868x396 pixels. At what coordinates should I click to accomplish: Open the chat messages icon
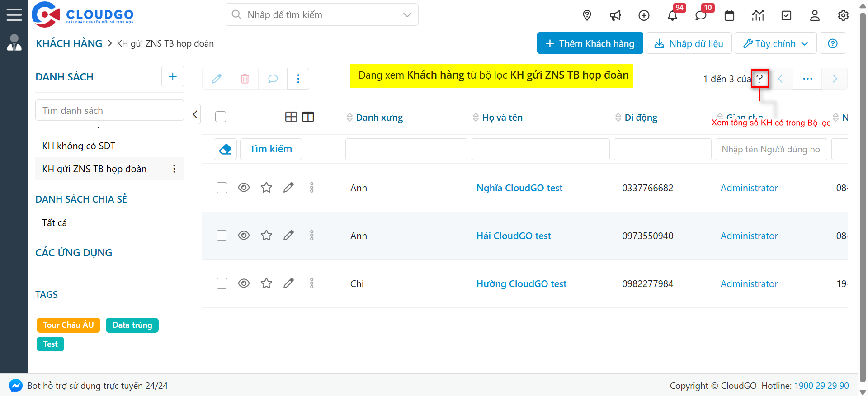pos(701,15)
